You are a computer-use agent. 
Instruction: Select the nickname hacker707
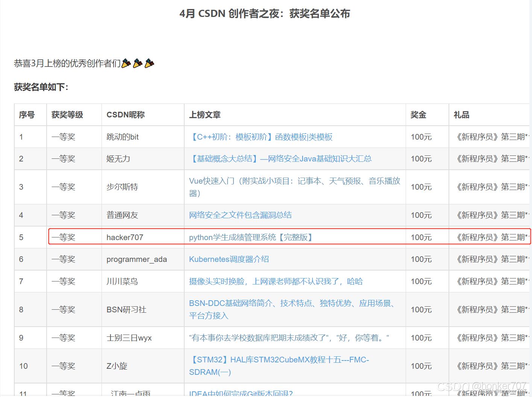coord(125,237)
